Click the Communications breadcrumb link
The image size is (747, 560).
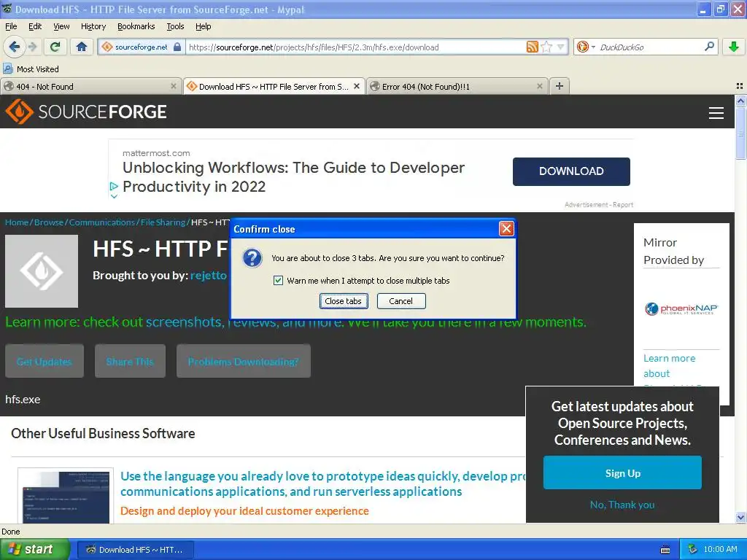coord(102,222)
